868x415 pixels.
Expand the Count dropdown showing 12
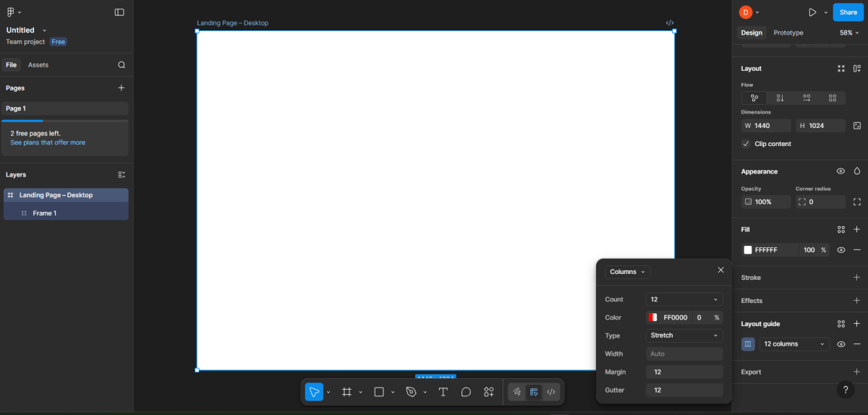(x=684, y=299)
